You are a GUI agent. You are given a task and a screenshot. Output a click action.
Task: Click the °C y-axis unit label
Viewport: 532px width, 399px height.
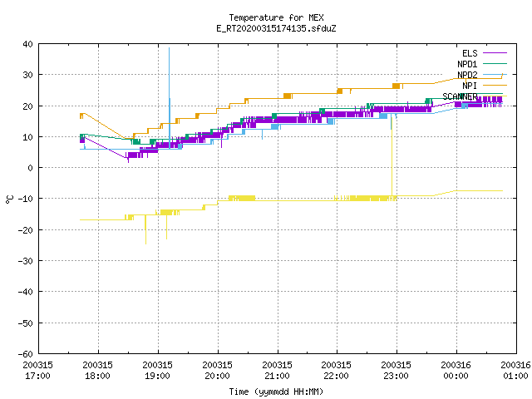9,199
